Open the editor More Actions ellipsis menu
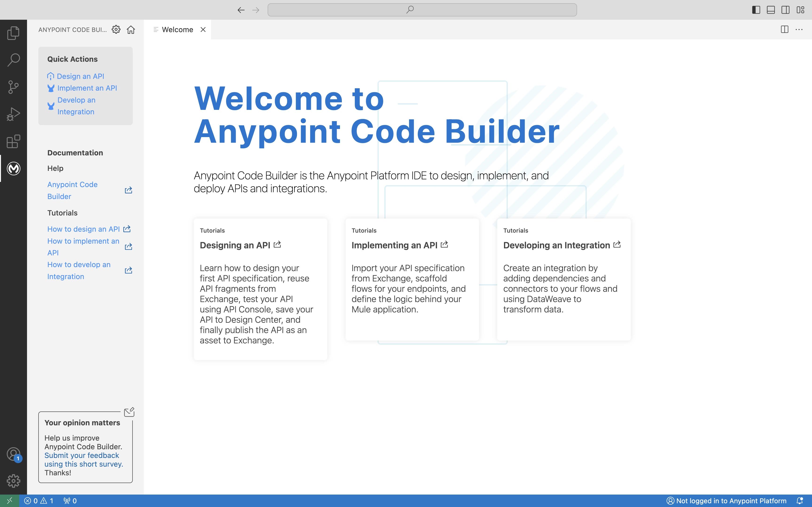 pos(799,30)
